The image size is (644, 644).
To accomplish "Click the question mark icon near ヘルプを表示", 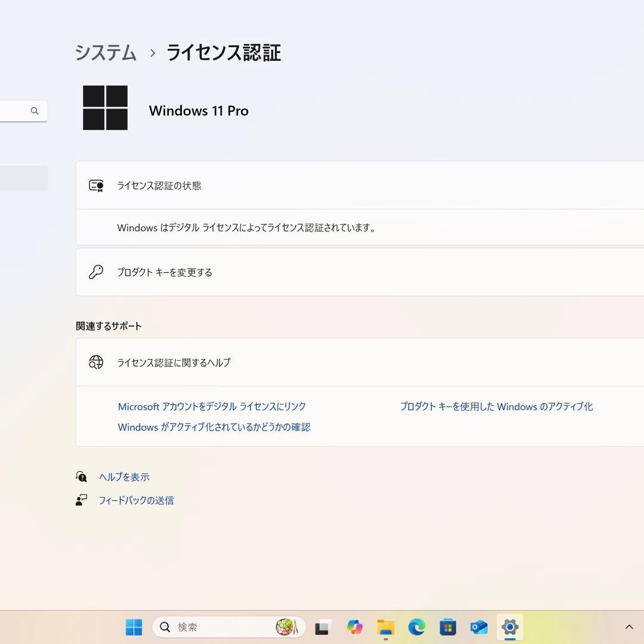I will 82,476.
